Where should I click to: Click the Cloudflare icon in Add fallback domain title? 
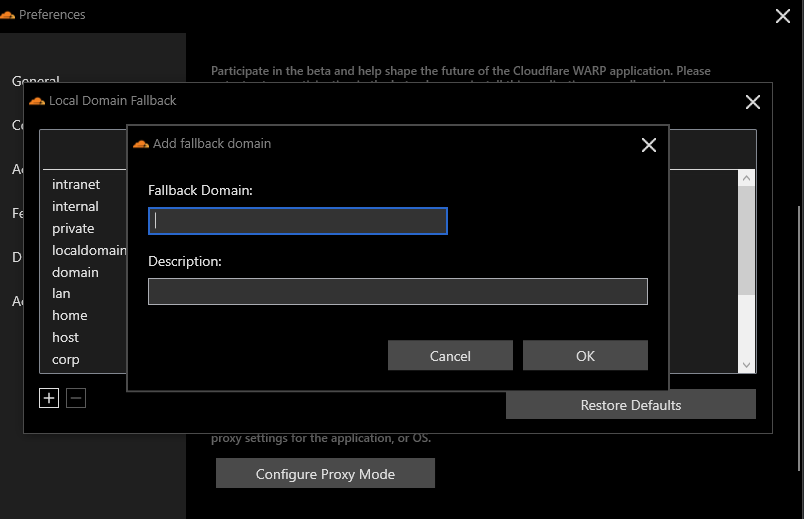click(x=140, y=144)
